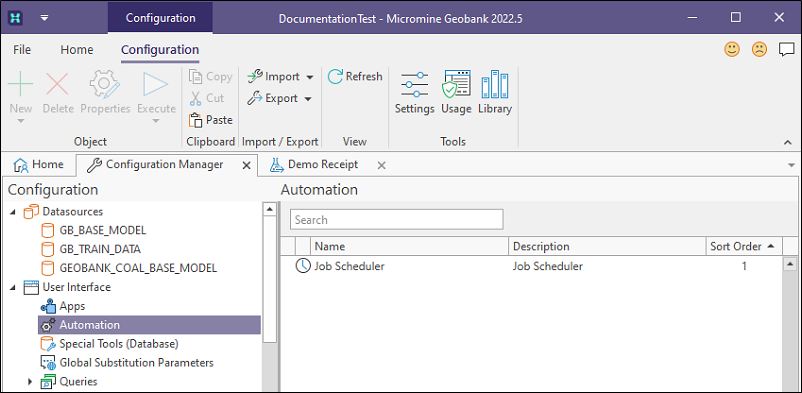Screen dimensions: 802x393
Task: Collapse the ribbon with the chevron
Action: [787, 142]
